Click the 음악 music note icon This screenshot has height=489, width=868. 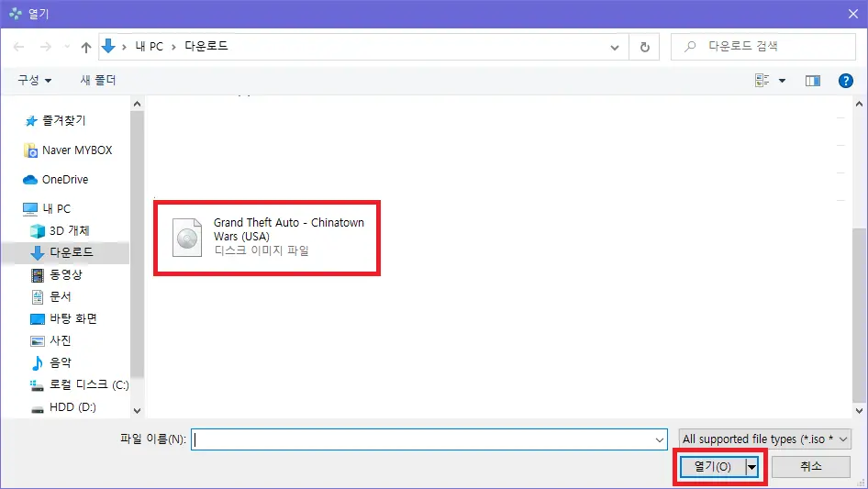[x=37, y=362]
